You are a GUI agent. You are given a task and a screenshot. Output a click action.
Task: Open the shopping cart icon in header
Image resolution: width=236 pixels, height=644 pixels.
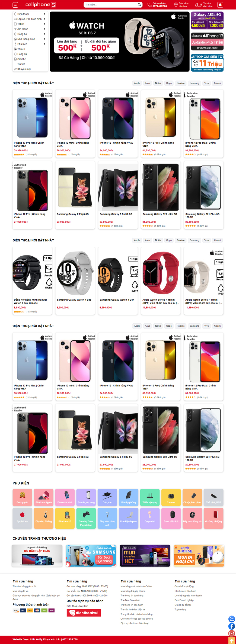coord(220,5)
